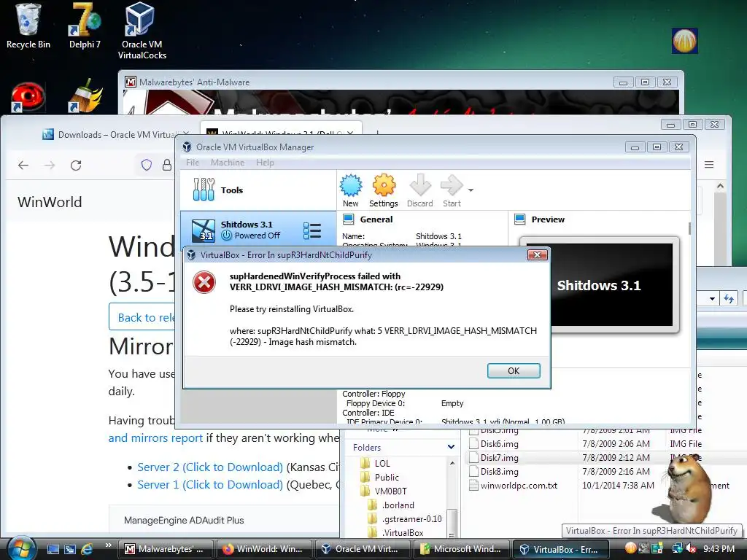Image resolution: width=747 pixels, height=560 pixels.
Task: Switch to Oracle VM Virt... taskbar button
Action: [x=362, y=549]
